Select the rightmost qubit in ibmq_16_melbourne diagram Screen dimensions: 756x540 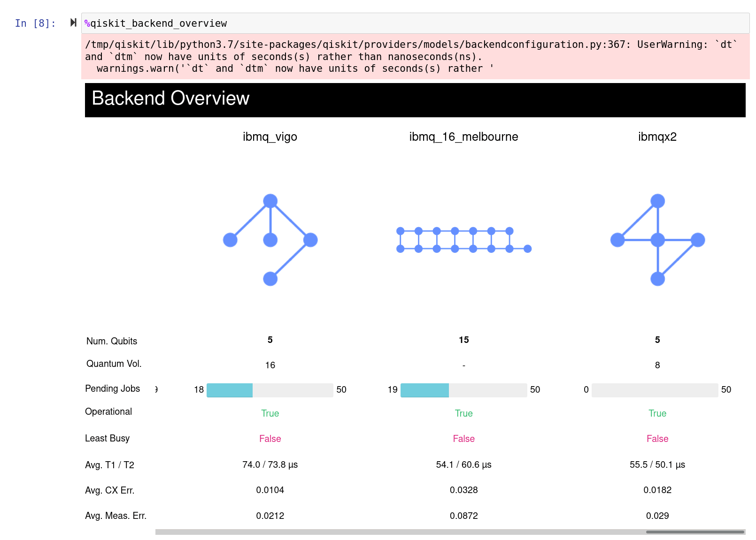coord(527,249)
